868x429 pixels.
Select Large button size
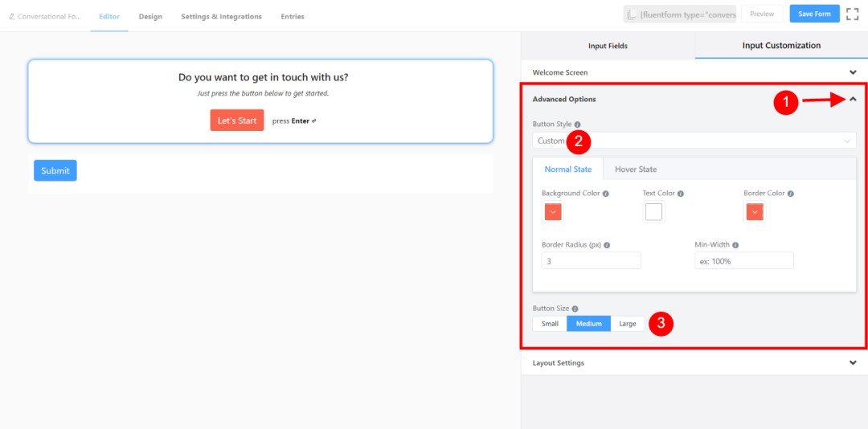point(628,324)
